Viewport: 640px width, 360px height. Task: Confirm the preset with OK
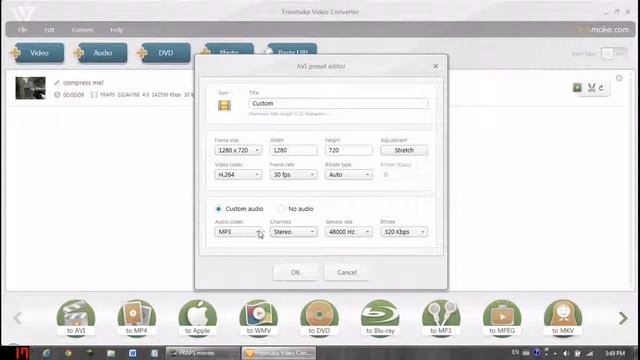click(x=296, y=272)
